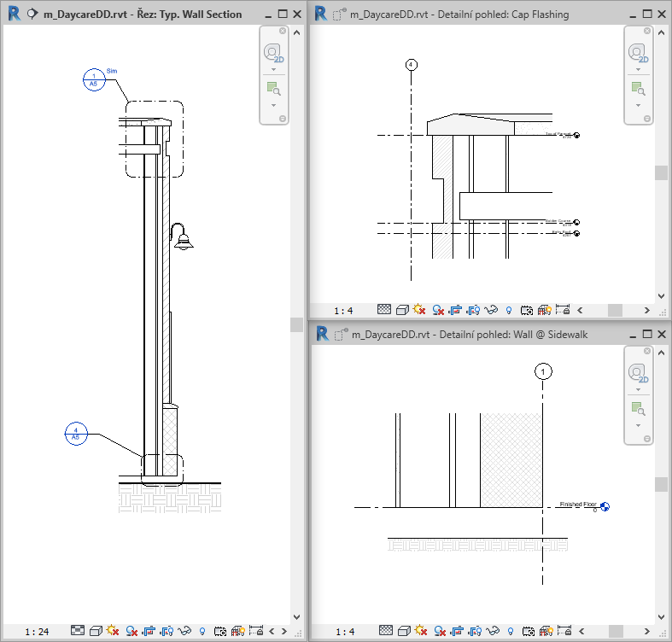Click horizontal scrollbar thumb in Cap Flashing view
The width and height of the screenshot is (672, 642).
point(615,310)
